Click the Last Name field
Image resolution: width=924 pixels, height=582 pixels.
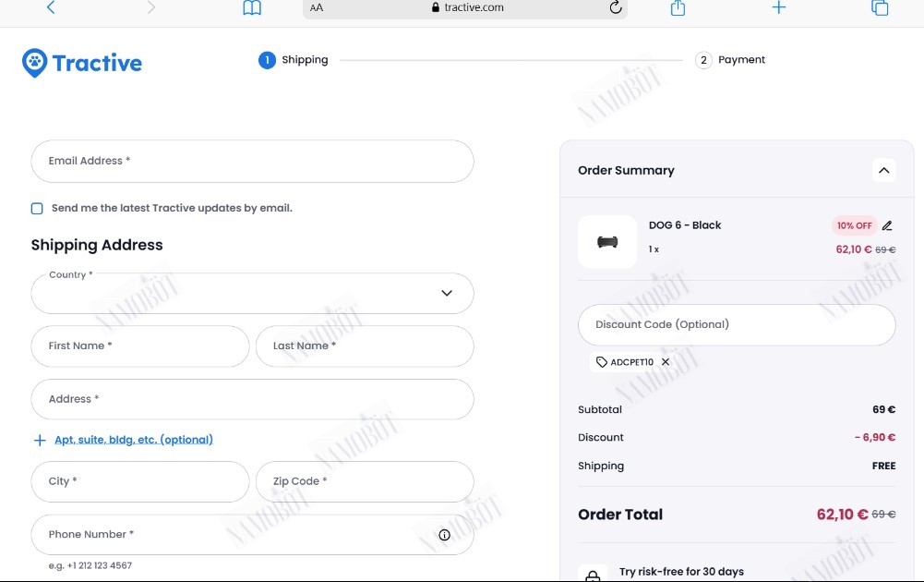[x=365, y=346]
